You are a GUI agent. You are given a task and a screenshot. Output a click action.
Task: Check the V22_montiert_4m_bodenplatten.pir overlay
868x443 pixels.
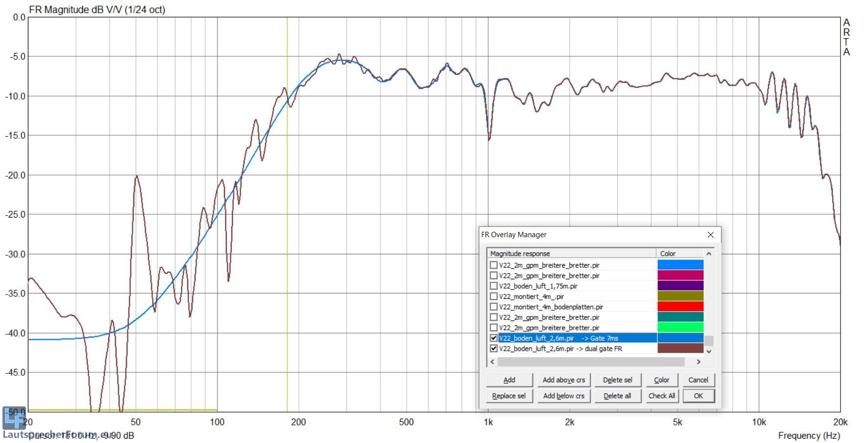pos(494,307)
